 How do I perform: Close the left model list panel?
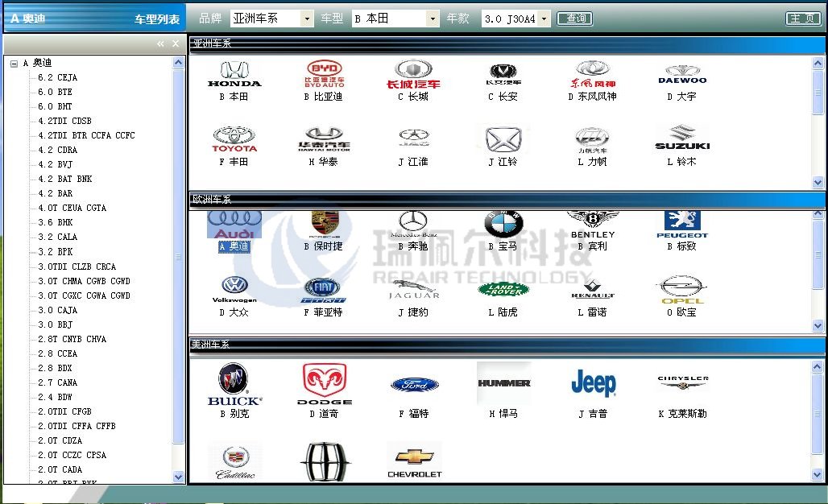(x=176, y=43)
